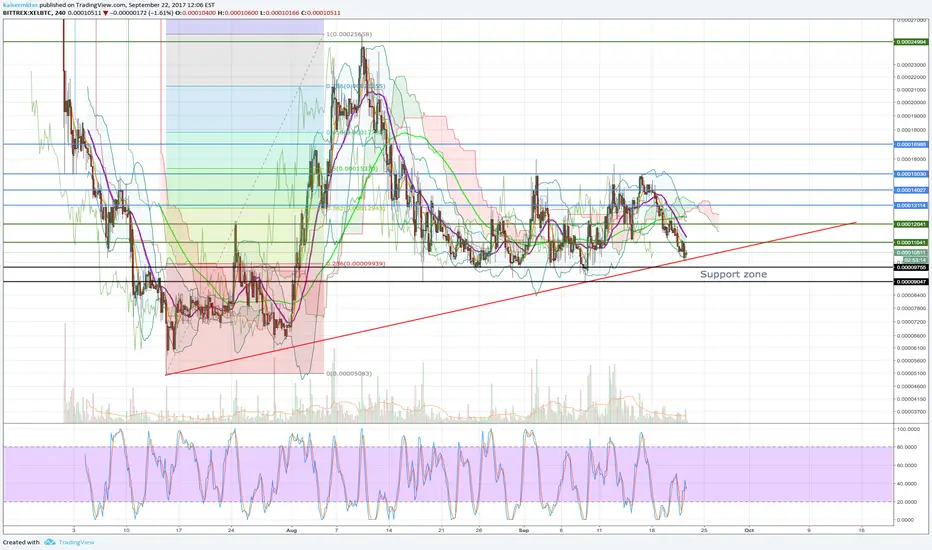Click the 'Oct' date on time axis
932x550 pixels.
[749, 530]
